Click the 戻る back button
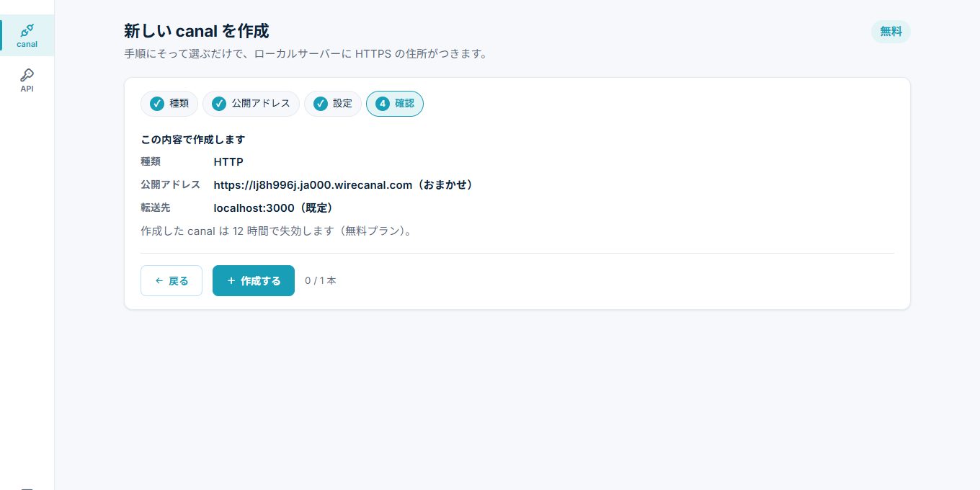 click(x=171, y=281)
